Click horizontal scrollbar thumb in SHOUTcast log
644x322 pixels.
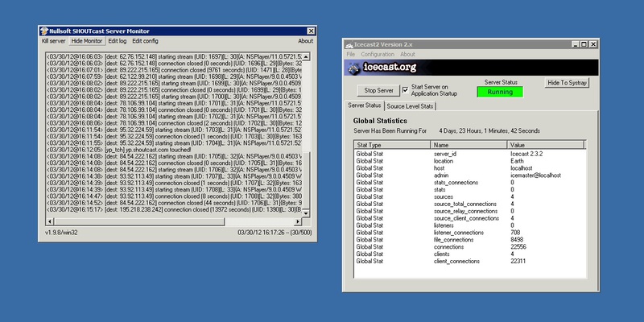click(x=138, y=222)
